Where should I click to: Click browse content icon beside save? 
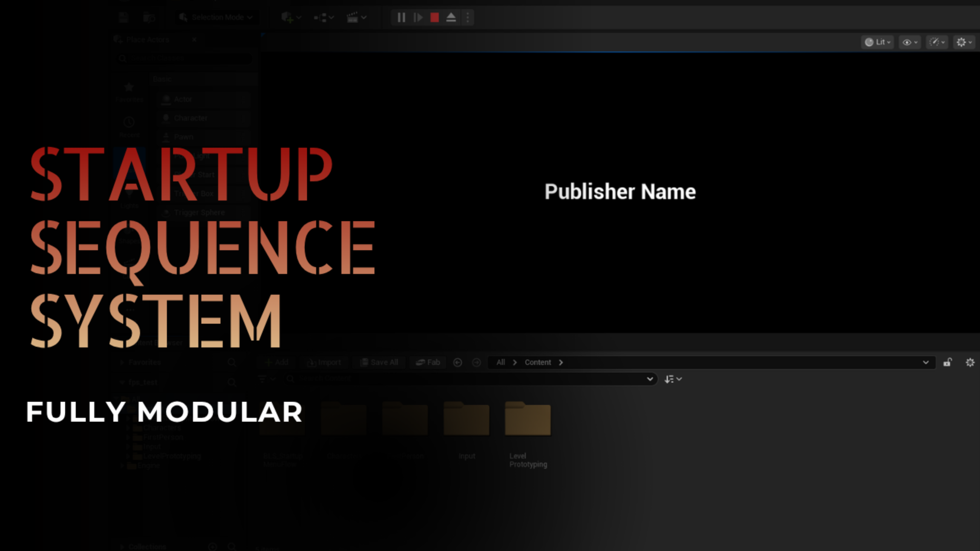[x=149, y=18]
